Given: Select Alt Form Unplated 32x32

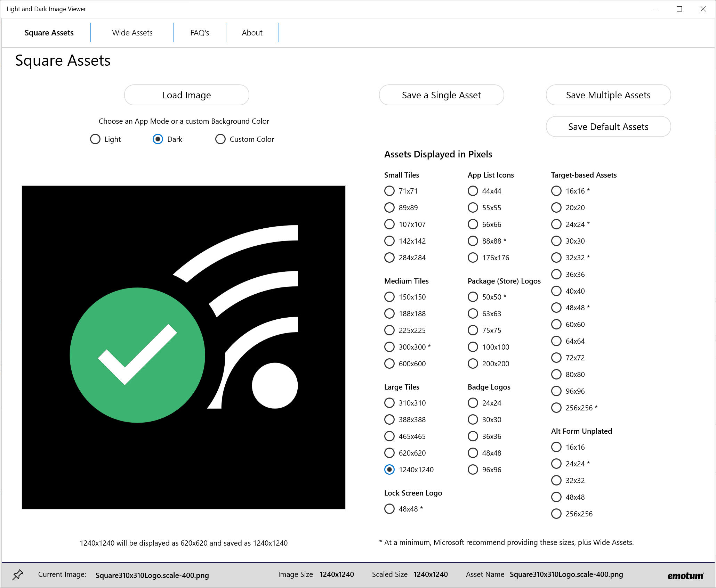Looking at the screenshot, I should [568, 480].
